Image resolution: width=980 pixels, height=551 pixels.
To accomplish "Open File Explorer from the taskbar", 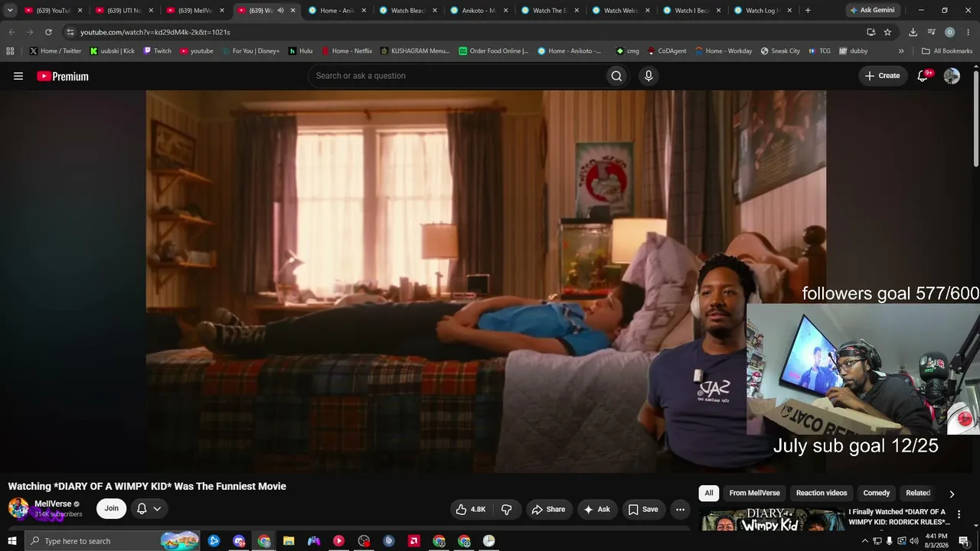I will coord(289,541).
